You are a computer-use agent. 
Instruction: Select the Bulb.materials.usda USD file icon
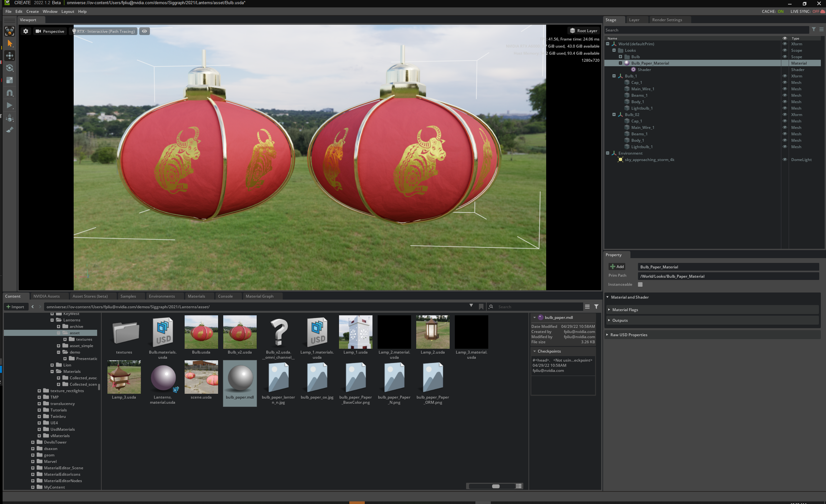162,332
